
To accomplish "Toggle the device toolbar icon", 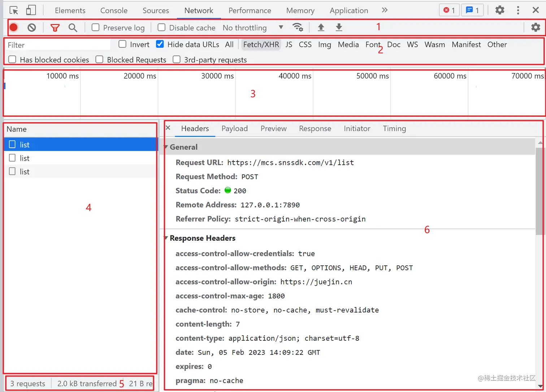I will coord(31,10).
